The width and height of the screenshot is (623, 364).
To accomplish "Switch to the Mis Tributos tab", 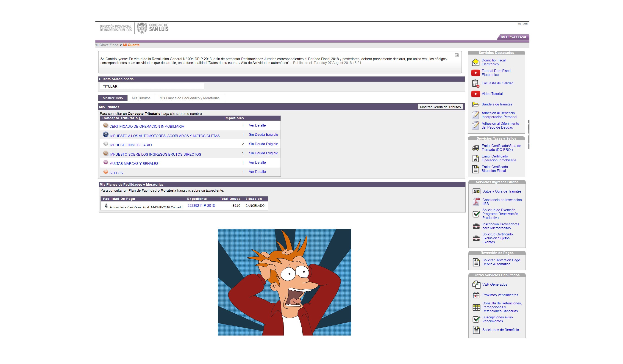I will [141, 98].
